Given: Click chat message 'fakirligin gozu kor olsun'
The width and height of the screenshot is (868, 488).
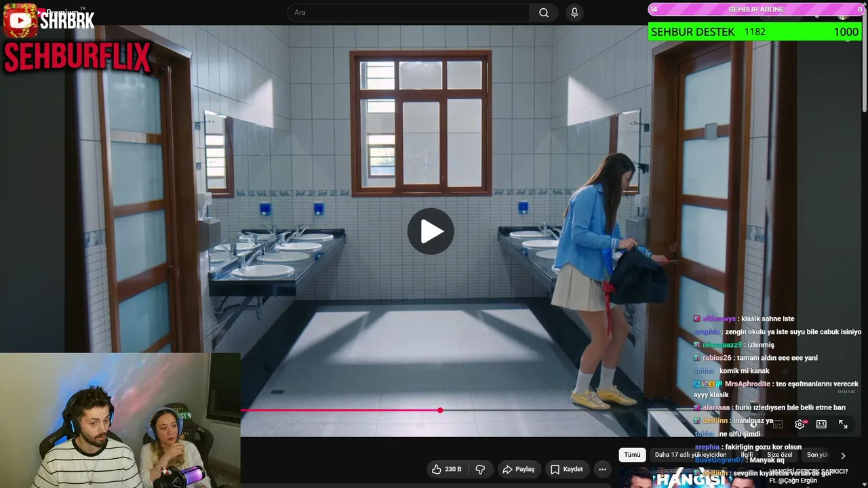Looking at the screenshot, I should (763, 447).
